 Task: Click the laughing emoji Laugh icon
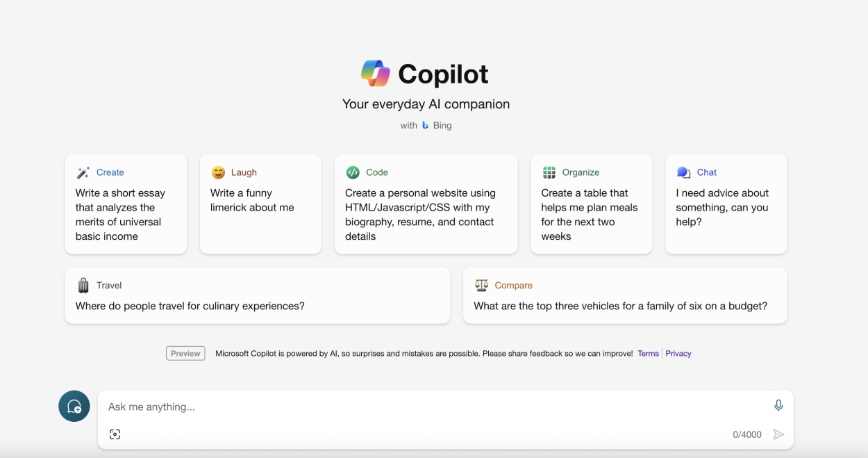218,172
